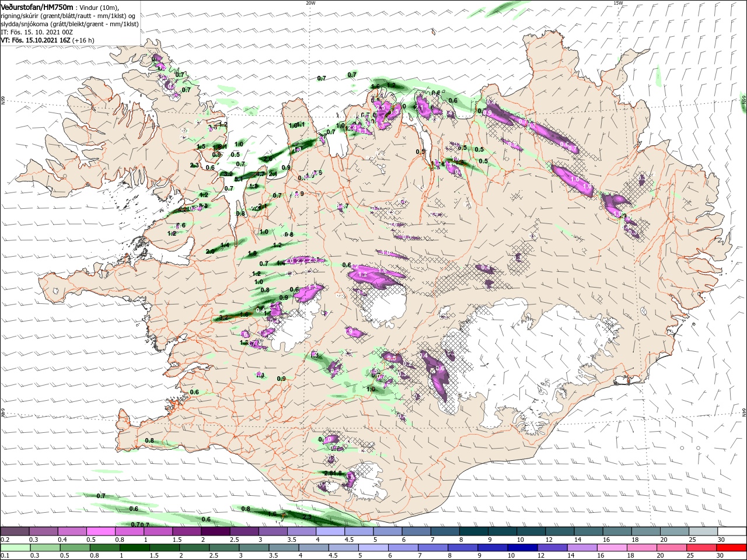Pick the 0.5–0.8 bright pink snow swatch
This screenshot has height=560, width=747.
pyautogui.click(x=100, y=531)
